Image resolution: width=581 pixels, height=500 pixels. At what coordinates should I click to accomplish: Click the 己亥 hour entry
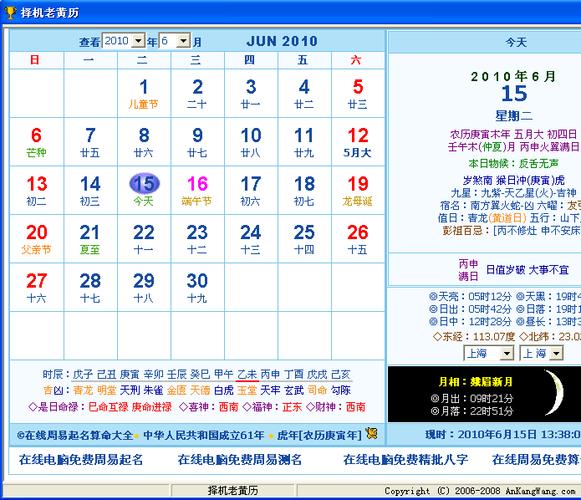click(x=341, y=374)
